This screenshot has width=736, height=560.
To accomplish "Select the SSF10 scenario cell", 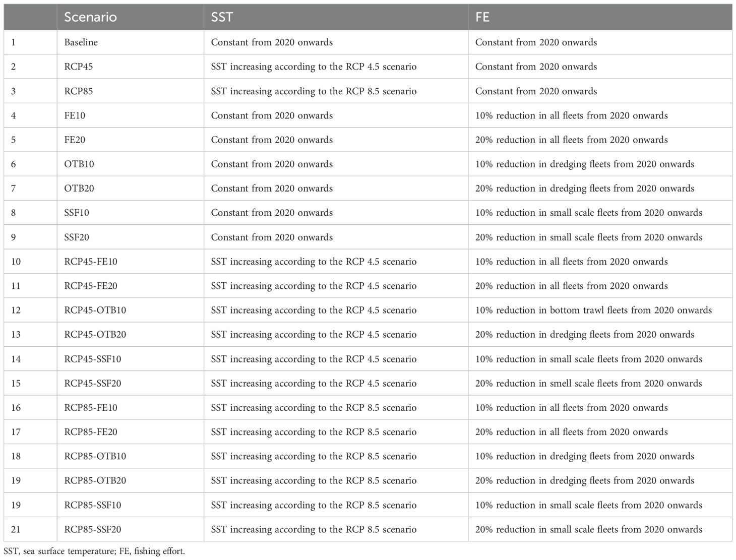I will pos(77,213).
